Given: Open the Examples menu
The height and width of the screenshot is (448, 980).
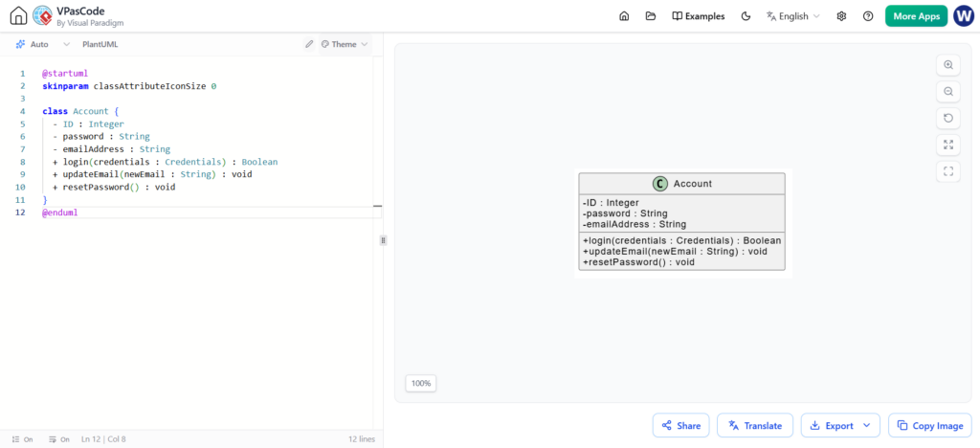Looking at the screenshot, I should pyautogui.click(x=698, y=16).
